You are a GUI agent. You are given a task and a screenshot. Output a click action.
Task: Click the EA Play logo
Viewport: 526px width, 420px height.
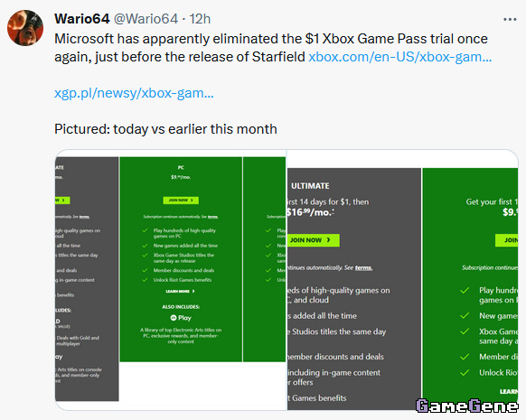pos(181,318)
